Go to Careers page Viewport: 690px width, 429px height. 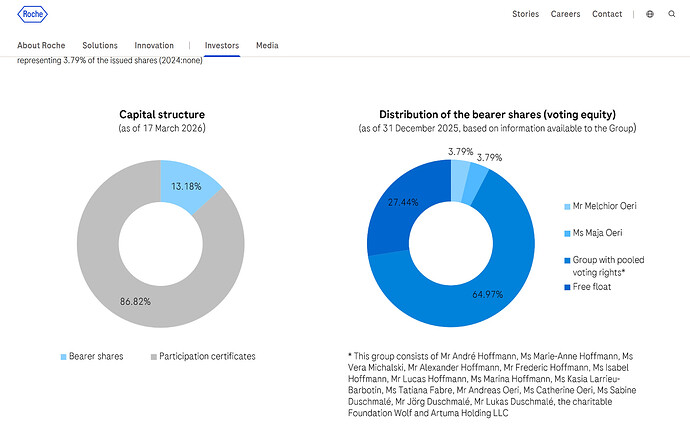pos(565,14)
